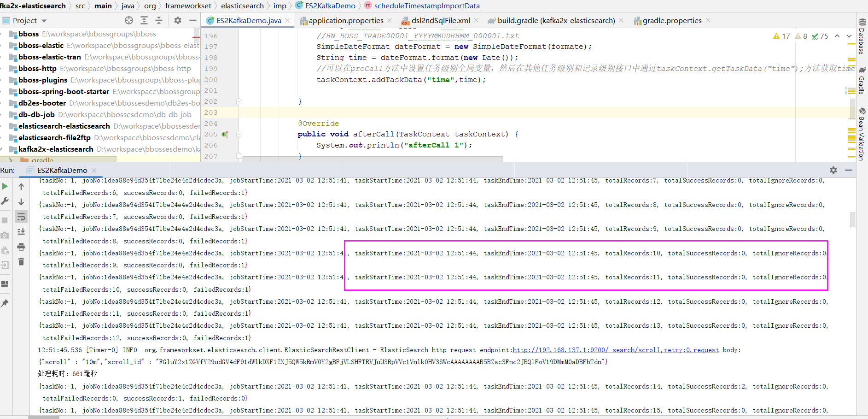The height and width of the screenshot is (419, 868).
Task: Expand all nodes in Project panel
Action: click(x=144, y=20)
